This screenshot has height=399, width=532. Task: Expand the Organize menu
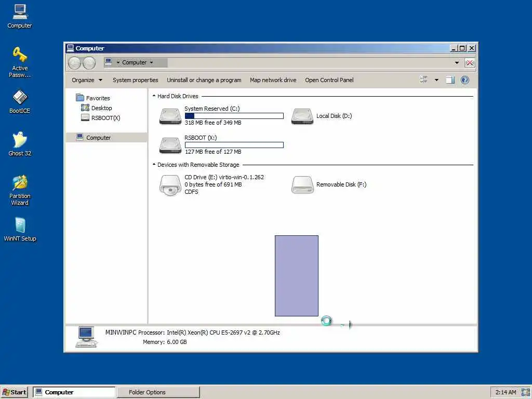[x=87, y=80]
